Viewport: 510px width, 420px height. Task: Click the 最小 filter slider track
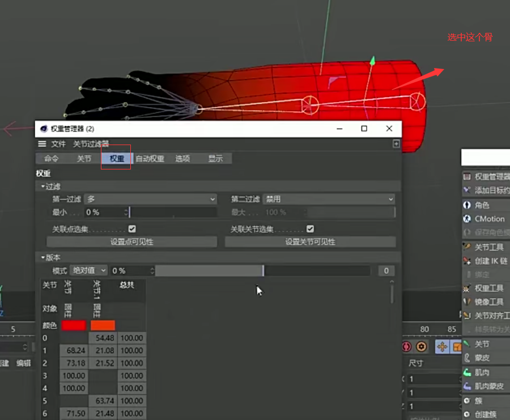coord(173,212)
